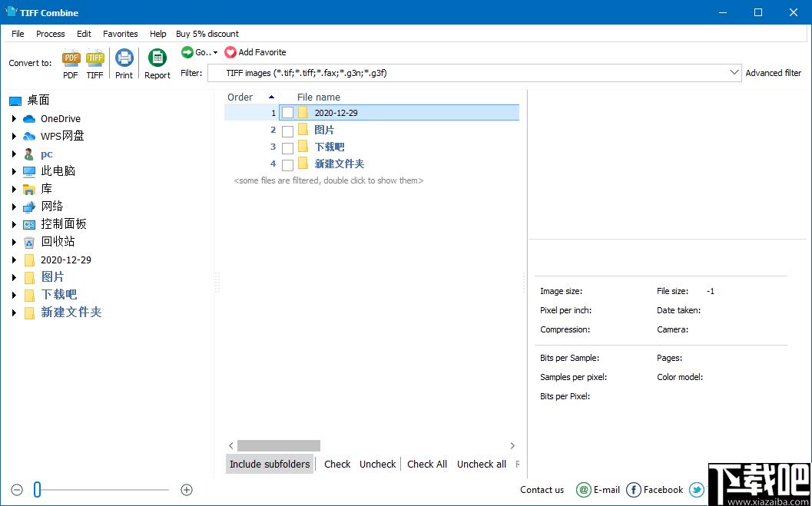
Task: Click Buy 5% discount menu item
Action: (x=207, y=34)
